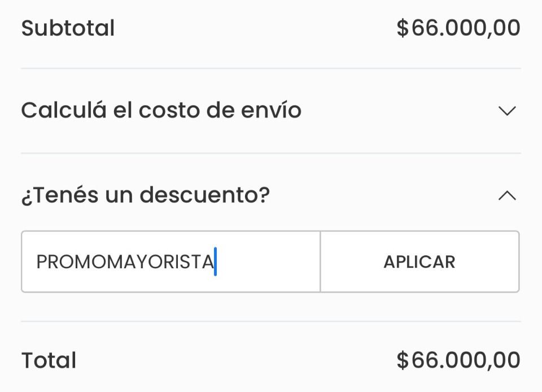Click the Total label
Image resolution: width=542 pixels, height=392 pixels.
[x=49, y=360]
